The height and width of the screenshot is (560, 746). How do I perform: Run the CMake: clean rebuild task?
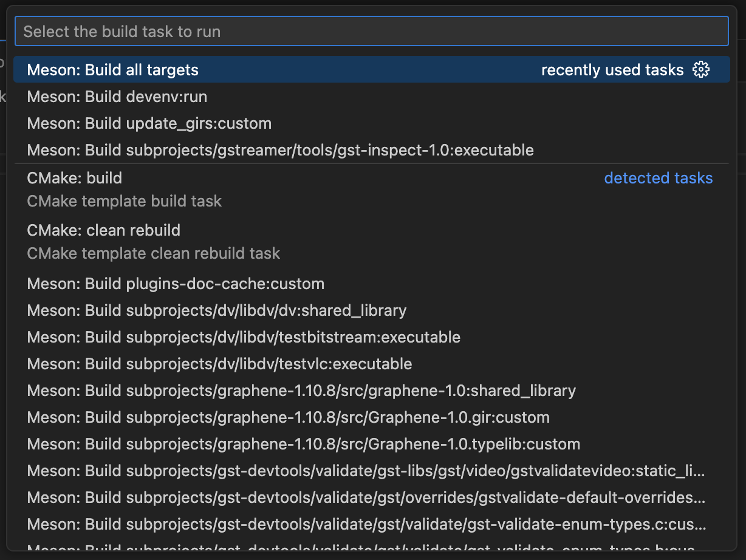click(x=104, y=230)
